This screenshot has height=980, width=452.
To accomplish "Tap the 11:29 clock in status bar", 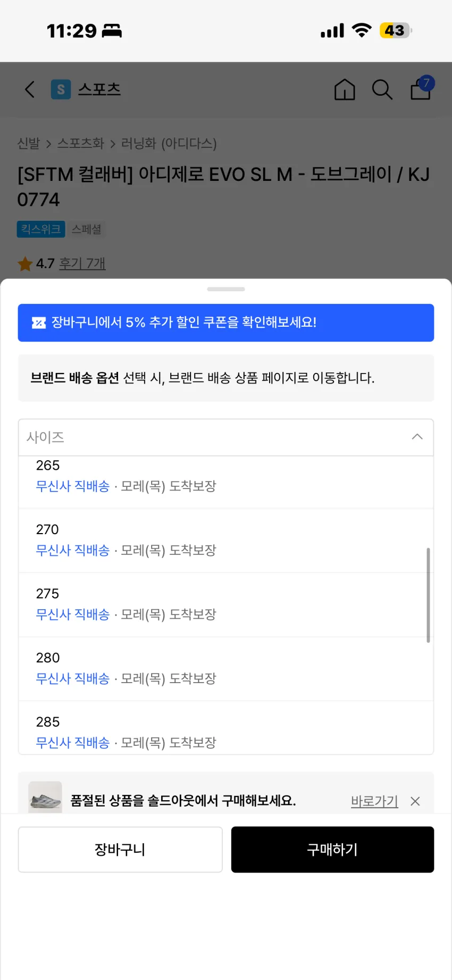I will [72, 30].
